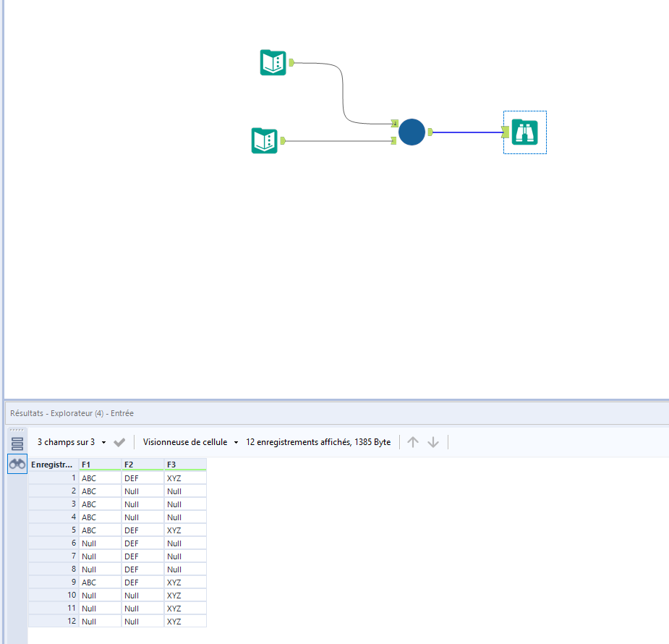The height and width of the screenshot is (644, 669).
Task: Click the F1 column header
Action: pyautogui.click(x=101, y=465)
